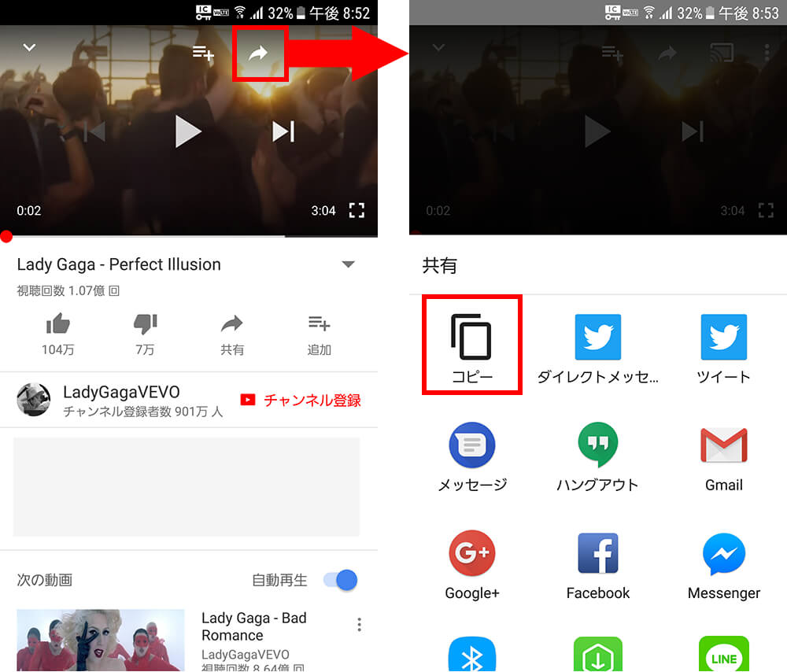Screen dimensions: 787x672
Task: Open the LadyGagaVEVO channel name
Action: (x=121, y=392)
